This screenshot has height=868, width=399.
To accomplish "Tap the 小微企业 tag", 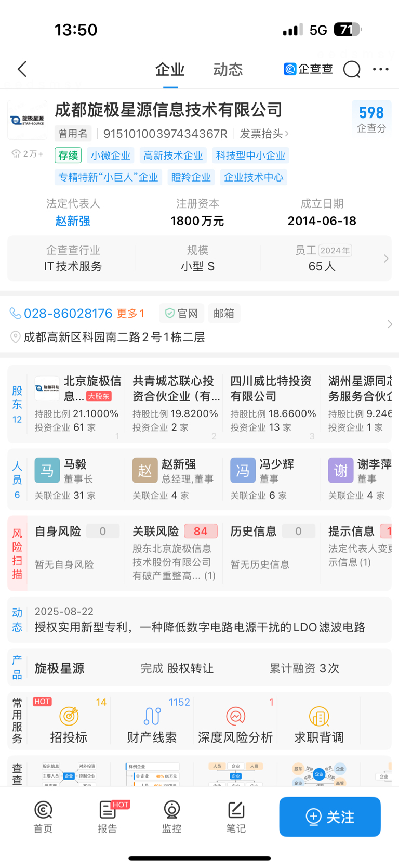I will click(111, 156).
